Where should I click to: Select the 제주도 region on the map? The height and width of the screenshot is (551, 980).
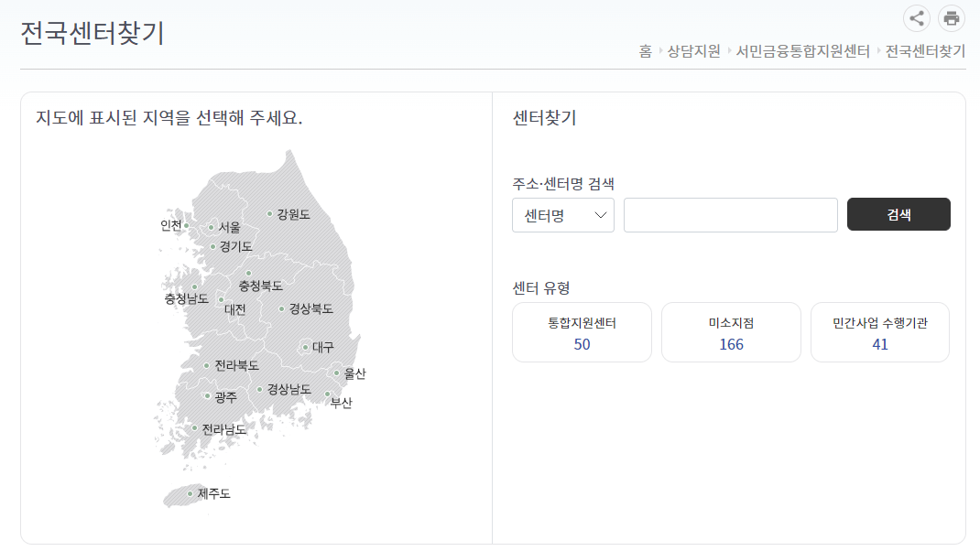[x=190, y=493]
